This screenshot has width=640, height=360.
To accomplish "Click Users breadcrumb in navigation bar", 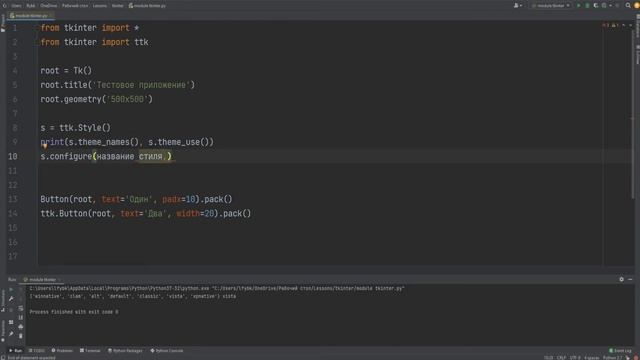I will [x=16, y=6].
